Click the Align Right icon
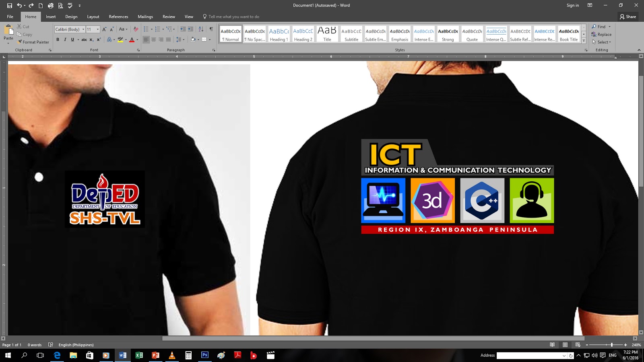The width and height of the screenshot is (644, 362). (161, 39)
